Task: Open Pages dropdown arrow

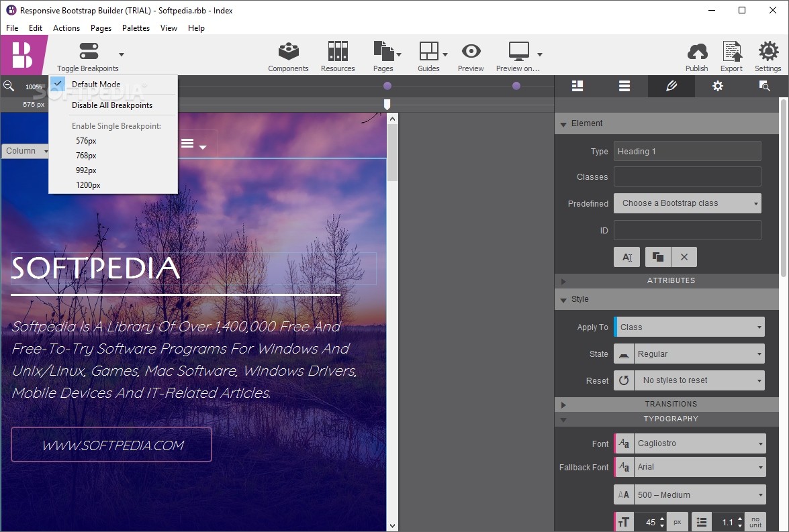Action: click(x=399, y=54)
